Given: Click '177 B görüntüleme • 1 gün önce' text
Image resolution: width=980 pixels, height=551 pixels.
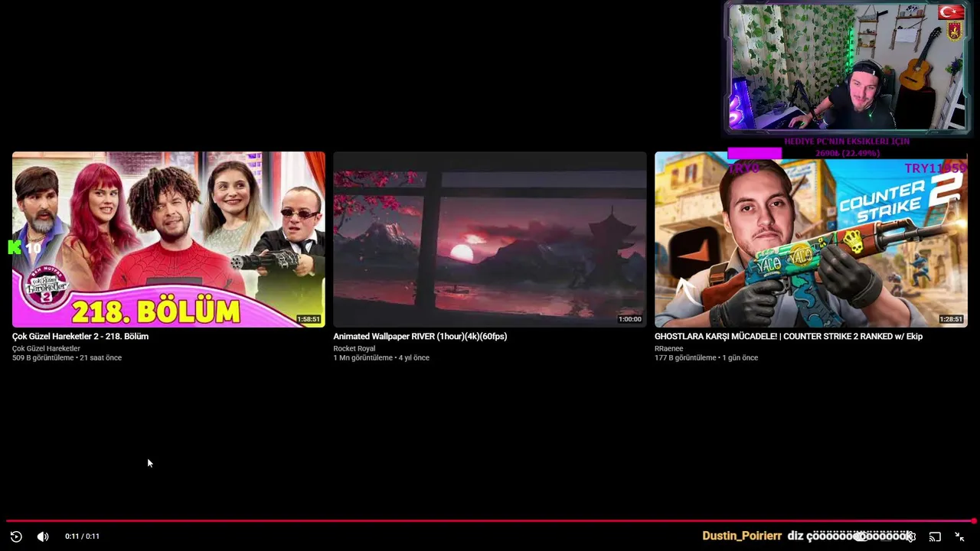Looking at the screenshot, I should click(x=706, y=358).
